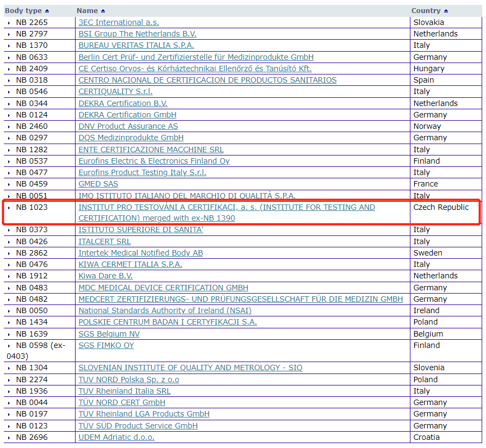Open TÜV NORD CERT GmbH link

(x=122, y=402)
